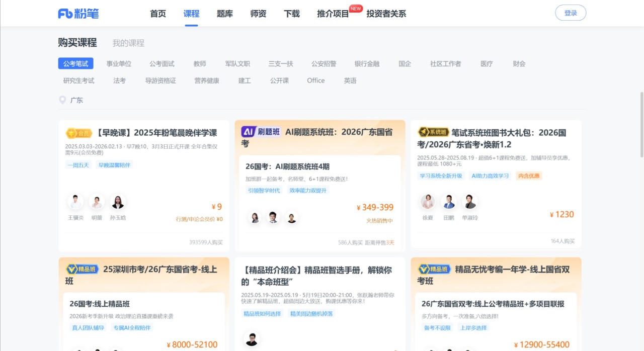Switch to 我的课程 tab

pyautogui.click(x=128, y=43)
